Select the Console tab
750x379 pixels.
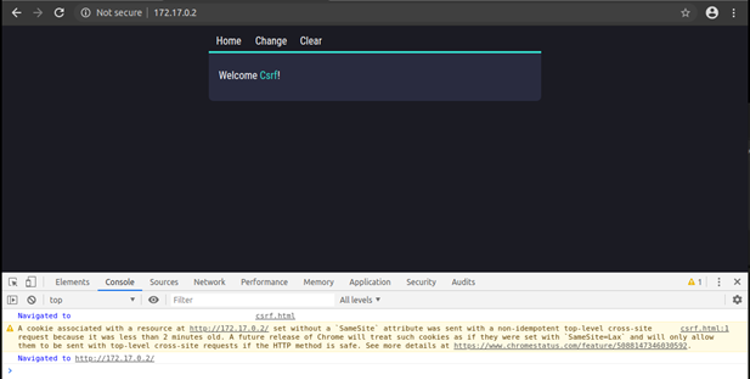tap(120, 282)
